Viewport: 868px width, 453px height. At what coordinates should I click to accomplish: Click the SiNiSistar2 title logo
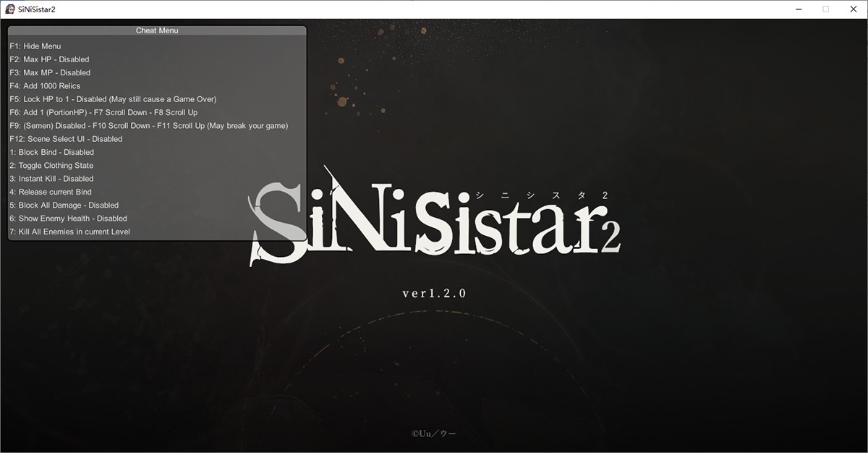point(434,221)
